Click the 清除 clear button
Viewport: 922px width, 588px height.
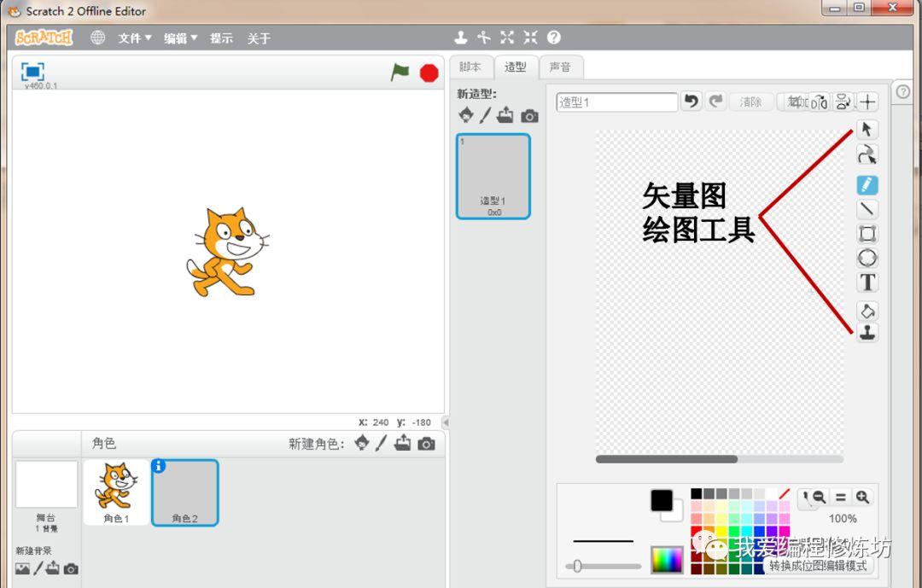click(x=751, y=102)
